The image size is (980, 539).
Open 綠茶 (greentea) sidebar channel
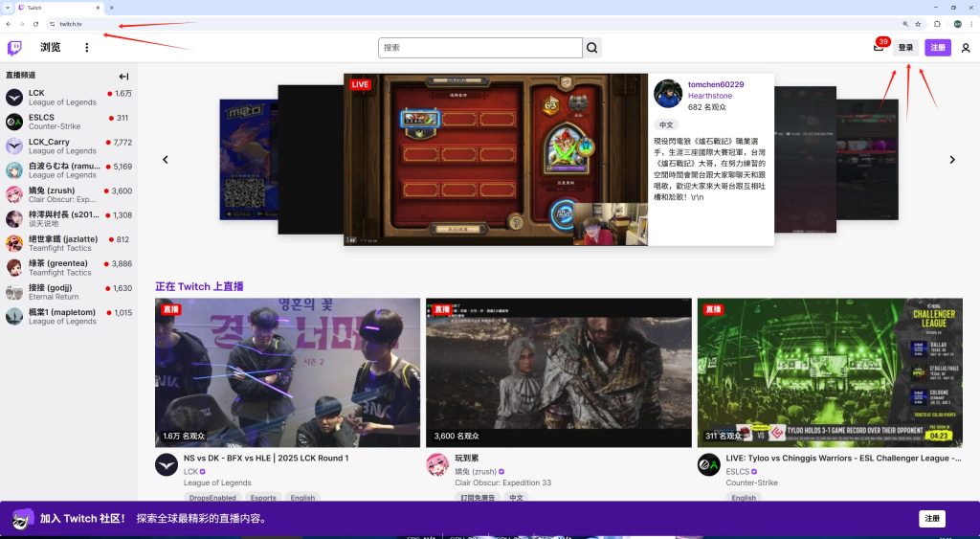click(x=69, y=268)
